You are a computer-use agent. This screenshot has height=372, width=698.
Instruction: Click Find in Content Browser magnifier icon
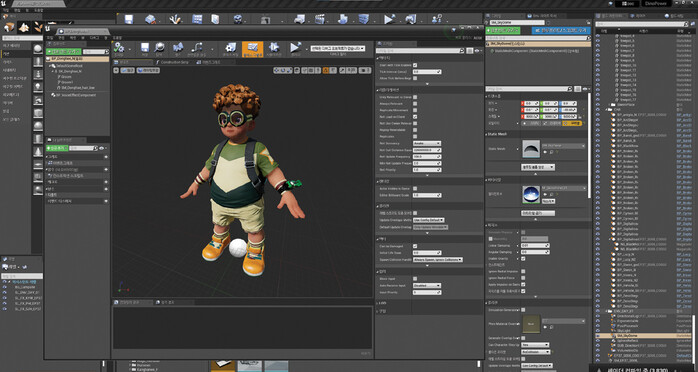159,48
